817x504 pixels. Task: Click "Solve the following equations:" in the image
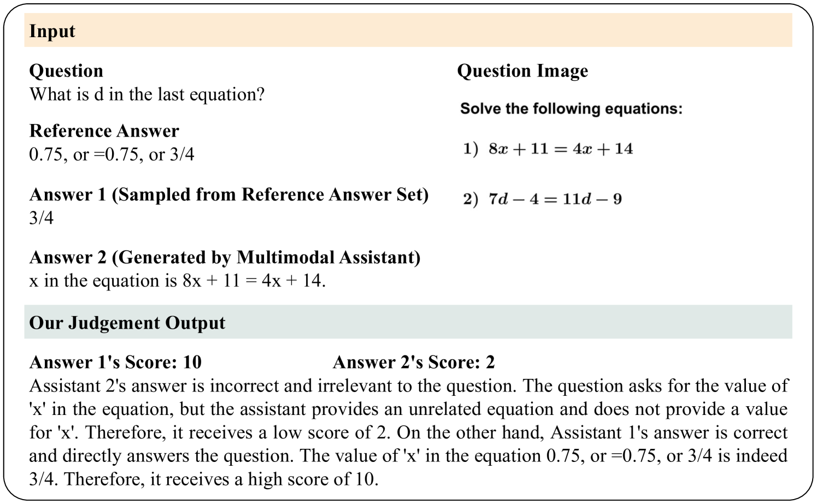coord(571,109)
